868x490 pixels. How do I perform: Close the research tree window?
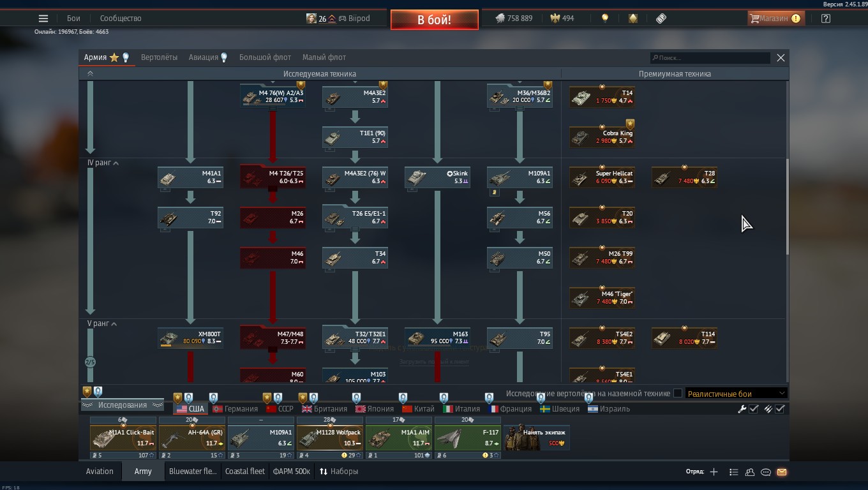tap(781, 57)
